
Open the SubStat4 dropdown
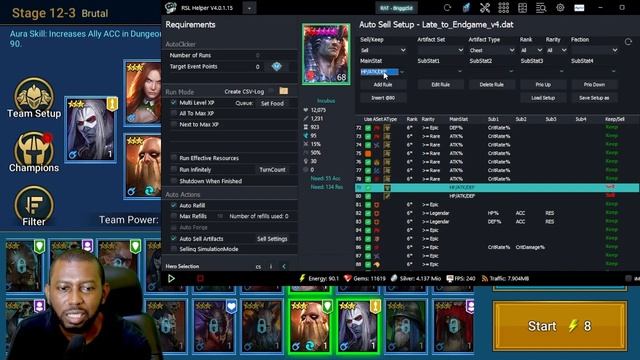pyautogui.click(x=594, y=72)
